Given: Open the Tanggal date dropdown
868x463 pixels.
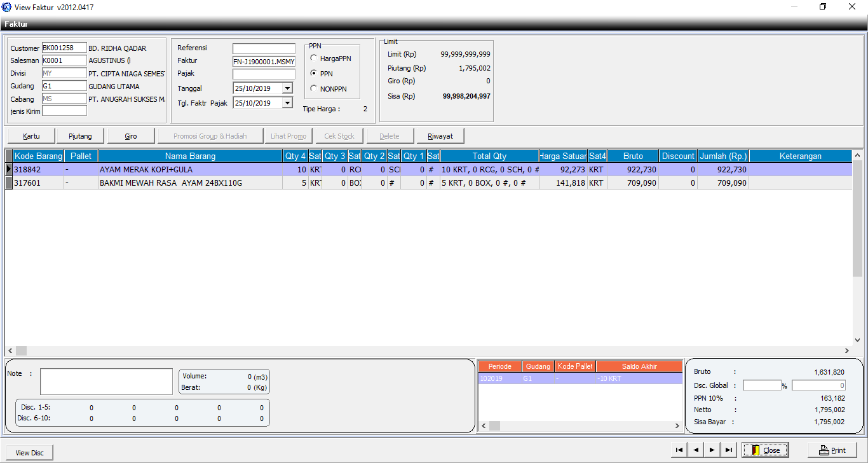Looking at the screenshot, I should 287,88.
